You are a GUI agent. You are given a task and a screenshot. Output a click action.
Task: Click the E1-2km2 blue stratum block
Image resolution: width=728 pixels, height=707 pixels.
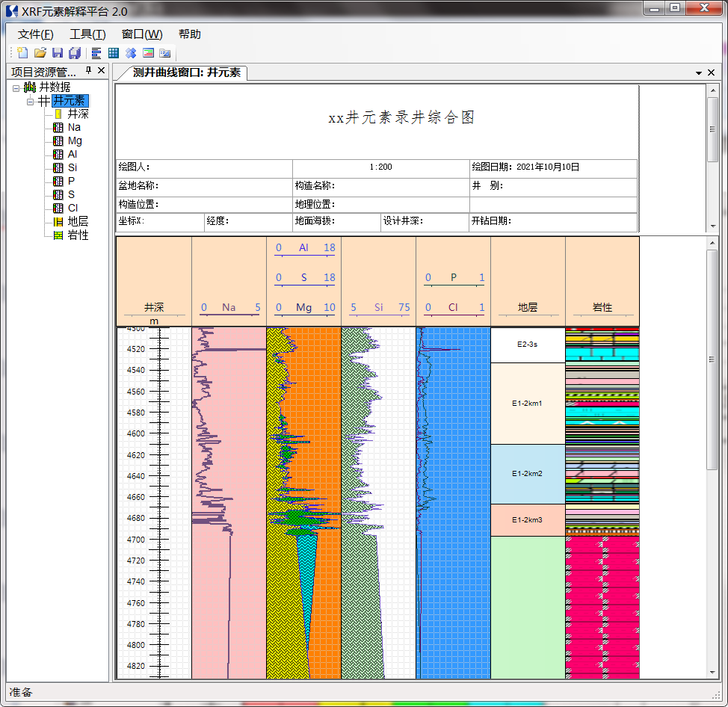tap(527, 474)
